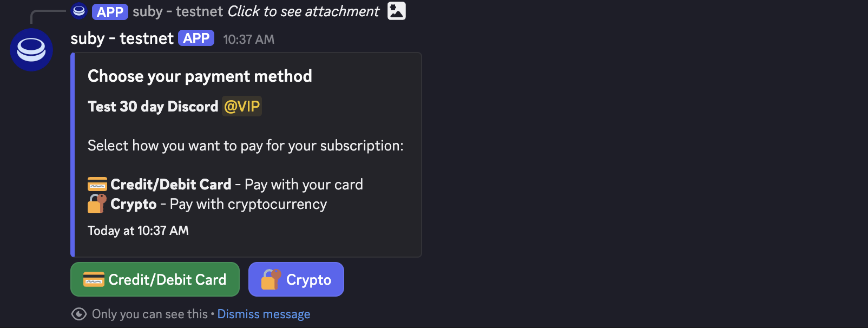868x328 pixels.
Task: Click the 10:37 AM message timestamp
Action: pos(248,40)
